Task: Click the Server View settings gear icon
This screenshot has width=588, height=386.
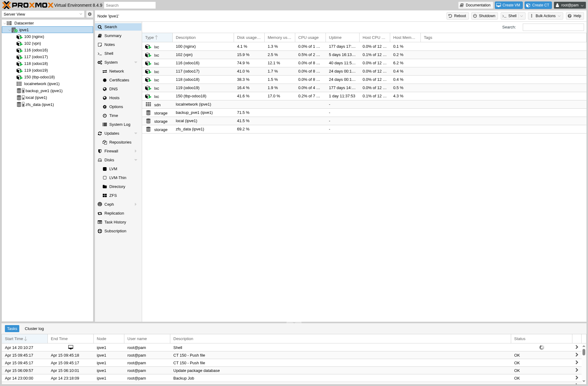Action: click(x=89, y=14)
